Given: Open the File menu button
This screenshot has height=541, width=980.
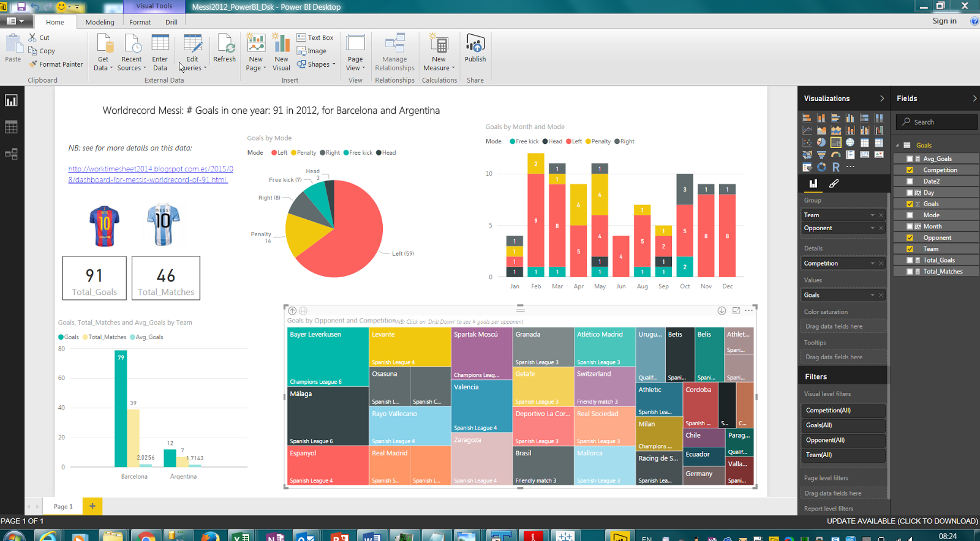Looking at the screenshot, I should coord(15,21).
